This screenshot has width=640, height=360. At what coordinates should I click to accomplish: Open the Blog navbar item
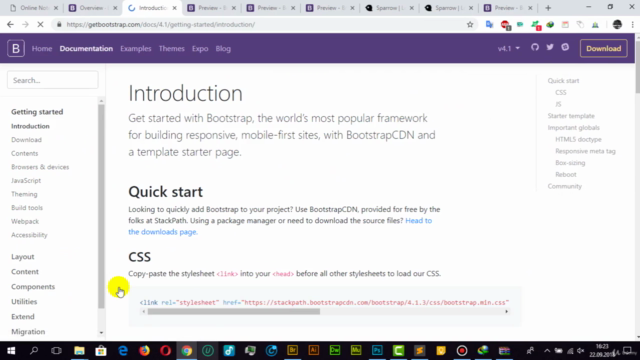tap(223, 49)
